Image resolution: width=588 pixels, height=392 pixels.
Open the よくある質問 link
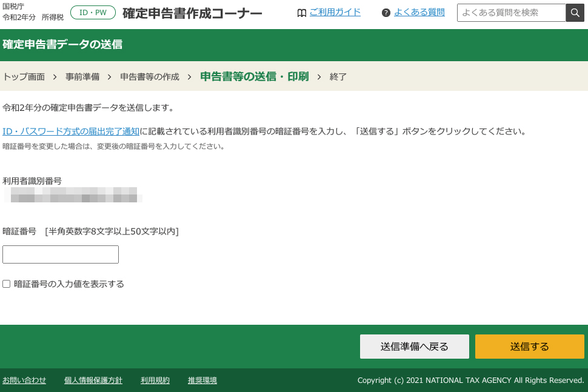[x=419, y=12]
